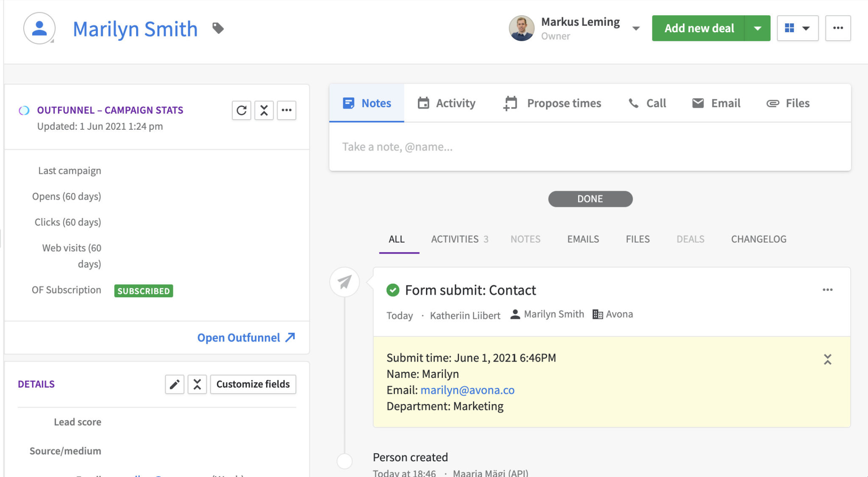Click the green checkmark on Form submit
868x477 pixels.
[x=392, y=290]
